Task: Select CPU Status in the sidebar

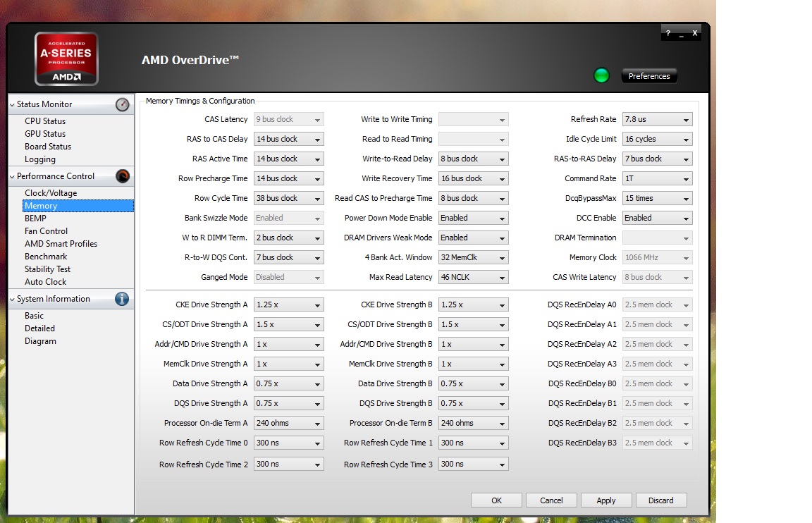Action: coord(45,121)
